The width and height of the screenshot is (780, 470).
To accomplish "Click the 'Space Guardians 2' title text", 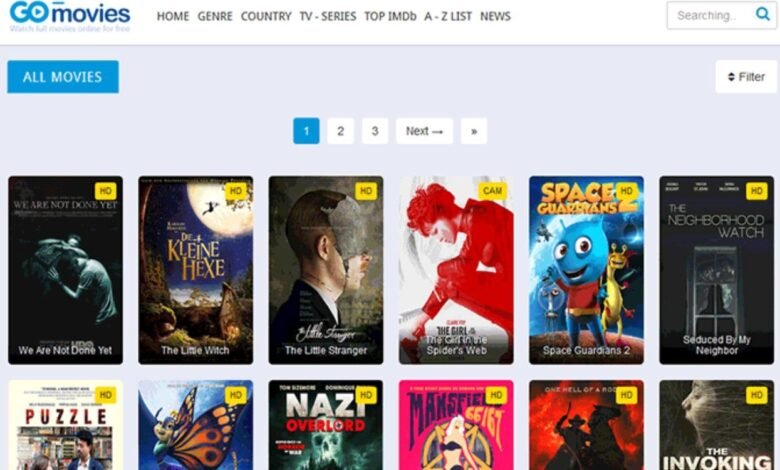I will (x=586, y=351).
